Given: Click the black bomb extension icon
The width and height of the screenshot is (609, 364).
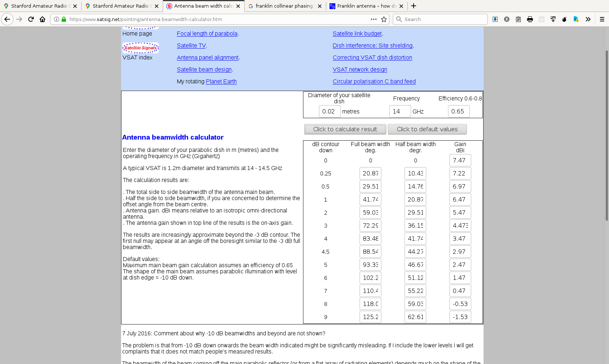Looking at the screenshot, I should 564,19.
